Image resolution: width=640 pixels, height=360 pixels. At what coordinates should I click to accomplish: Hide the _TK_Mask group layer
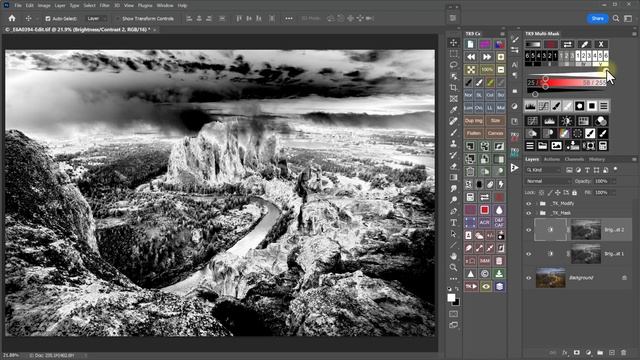click(x=529, y=213)
